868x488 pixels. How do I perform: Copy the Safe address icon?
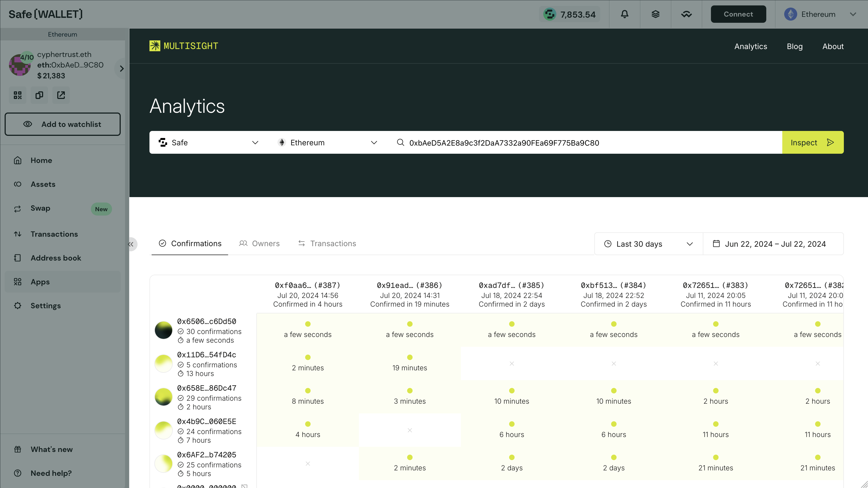pos(39,95)
